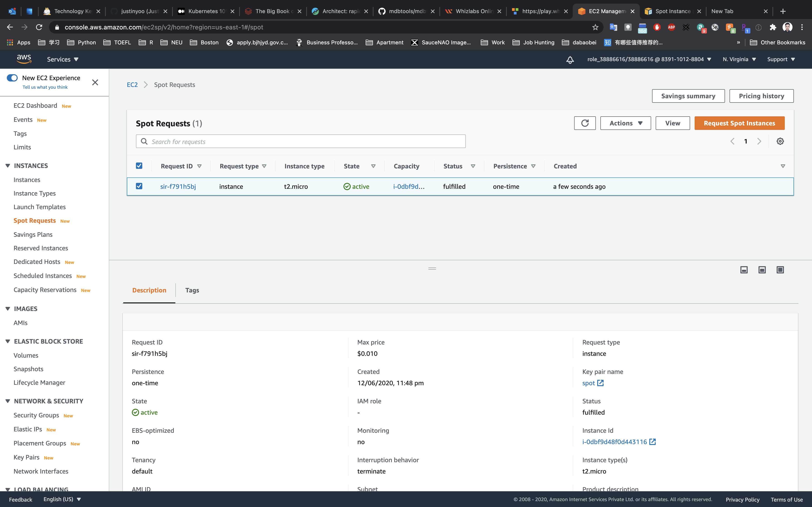The height and width of the screenshot is (507, 812).
Task: Open the Actions dropdown menu
Action: [x=626, y=123]
